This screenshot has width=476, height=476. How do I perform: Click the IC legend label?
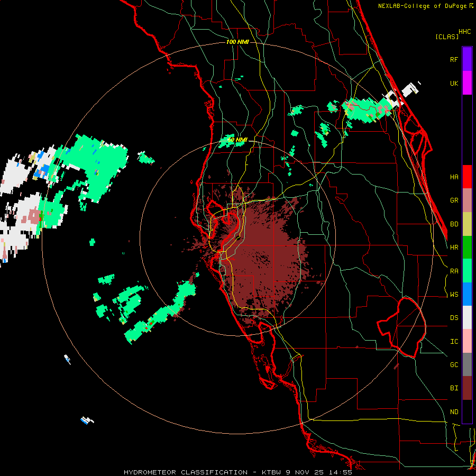[x=454, y=342]
